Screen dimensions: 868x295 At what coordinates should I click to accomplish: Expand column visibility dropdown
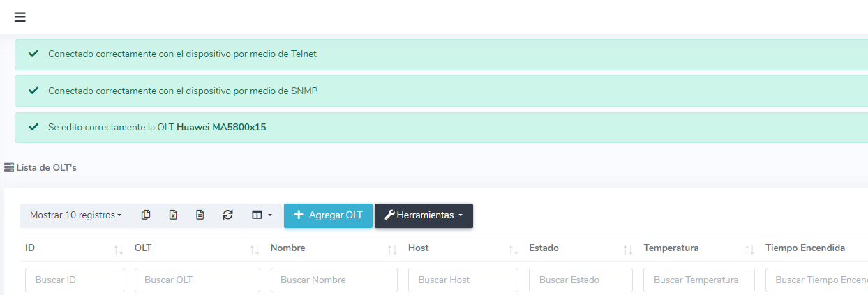coord(262,215)
